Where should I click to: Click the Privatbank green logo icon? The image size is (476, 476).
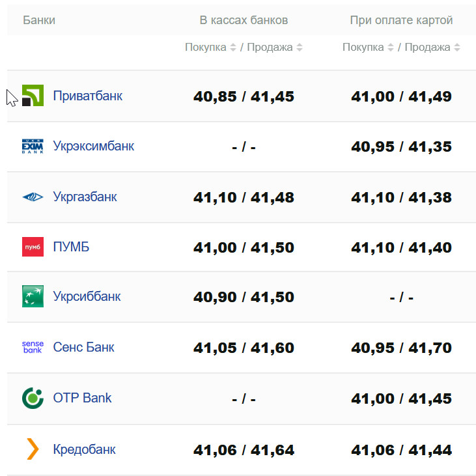click(x=33, y=96)
